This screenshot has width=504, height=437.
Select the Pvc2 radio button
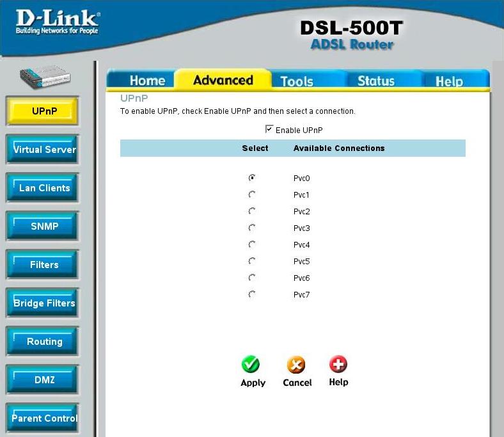[x=251, y=211]
